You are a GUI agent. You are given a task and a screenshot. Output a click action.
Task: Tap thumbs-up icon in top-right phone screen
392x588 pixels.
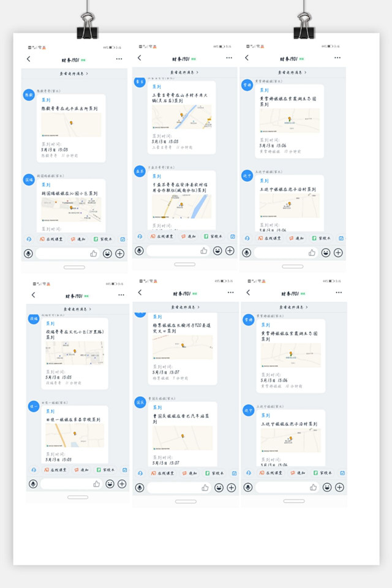(312, 253)
